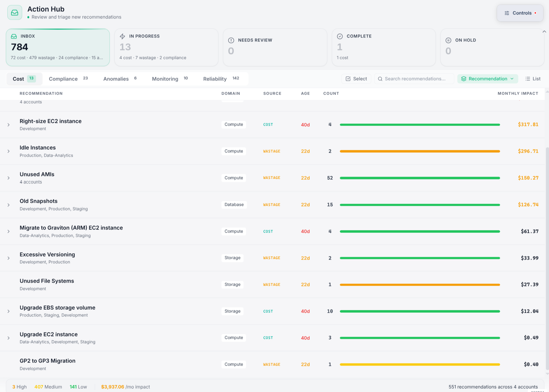Viewport: 549px width, 392px height.
Task: Click the magnifier icon in search box
Action: click(380, 79)
